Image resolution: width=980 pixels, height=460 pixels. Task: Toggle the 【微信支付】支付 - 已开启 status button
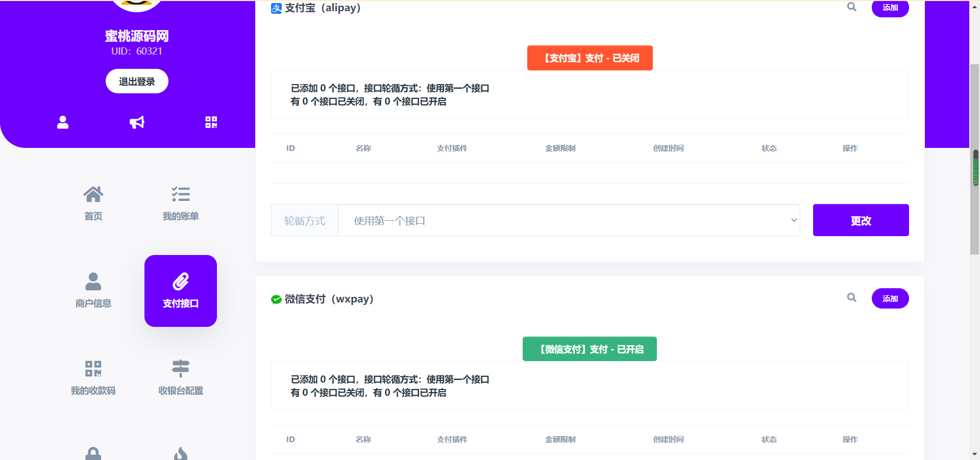click(590, 349)
